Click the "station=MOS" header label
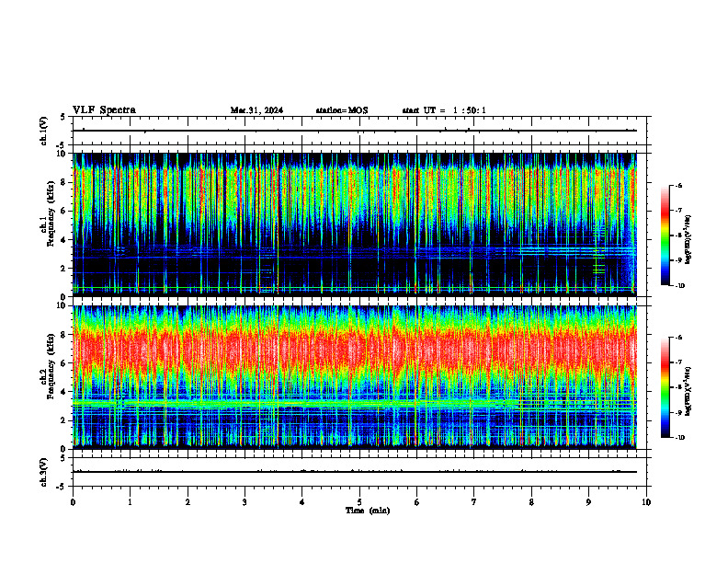The image size is (728, 563). pos(342,110)
